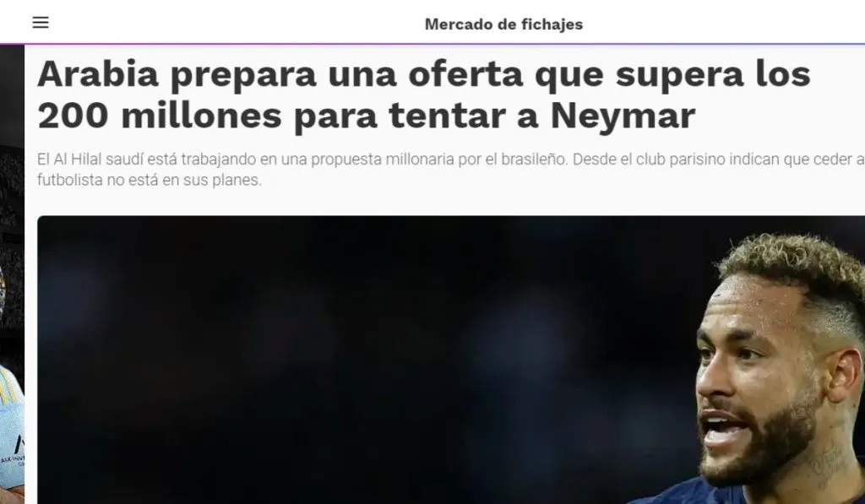Click the 'brasileño' word in subtitle
This screenshot has height=504, width=865.
(x=534, y=160)
